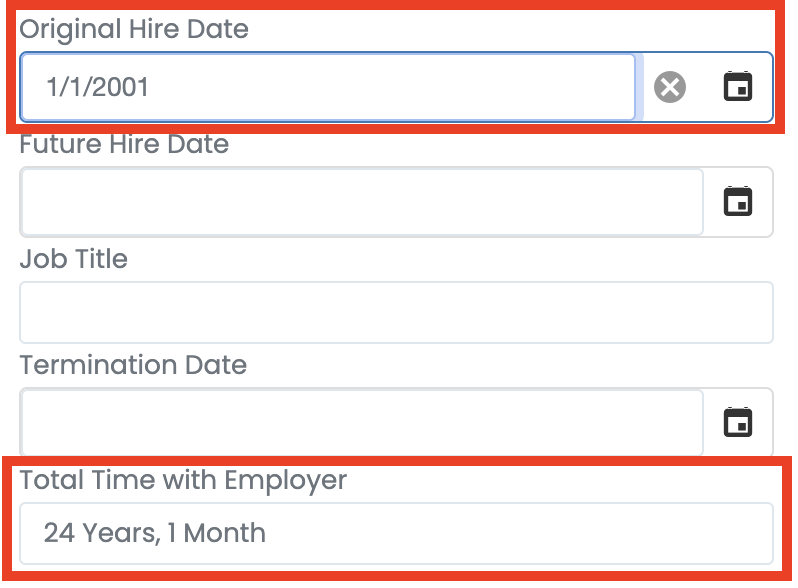This screenshot has height=588, width=798.
Task: Click the Total Time with Employer field
Action: [396, 533]
